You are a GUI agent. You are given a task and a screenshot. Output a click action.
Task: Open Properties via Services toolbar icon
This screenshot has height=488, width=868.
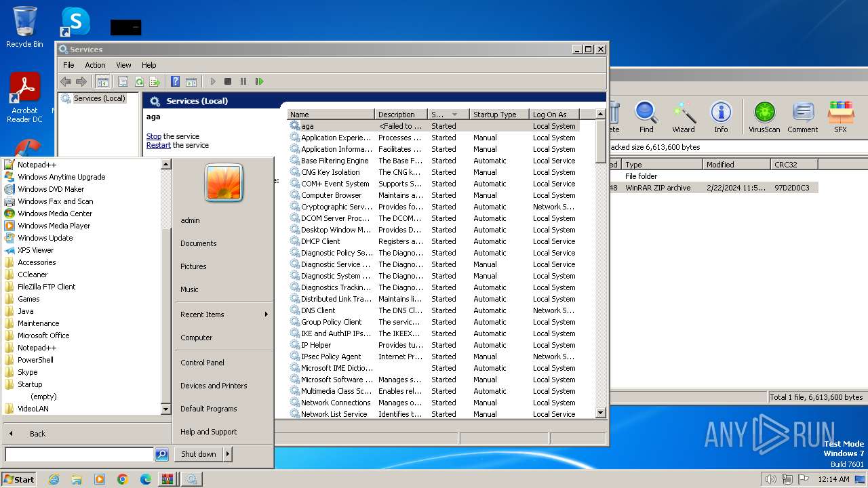tap(123, 81)
